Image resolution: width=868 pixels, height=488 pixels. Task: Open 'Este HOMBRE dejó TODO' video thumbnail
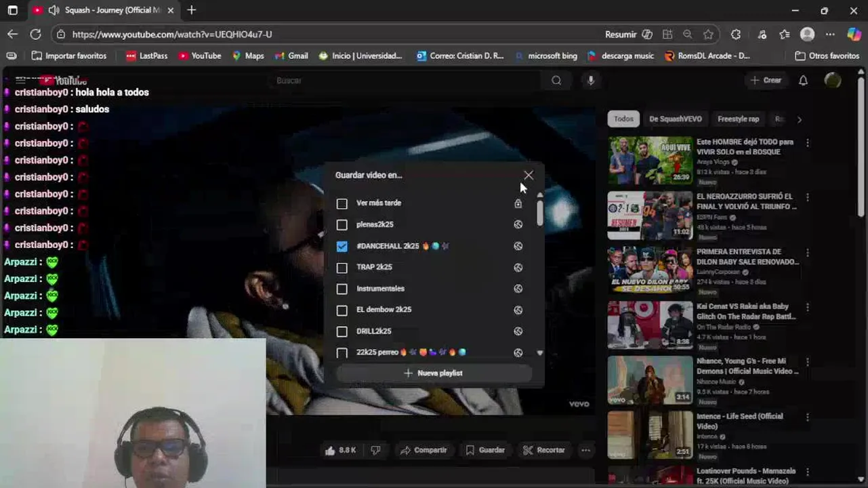click(650, 161)
